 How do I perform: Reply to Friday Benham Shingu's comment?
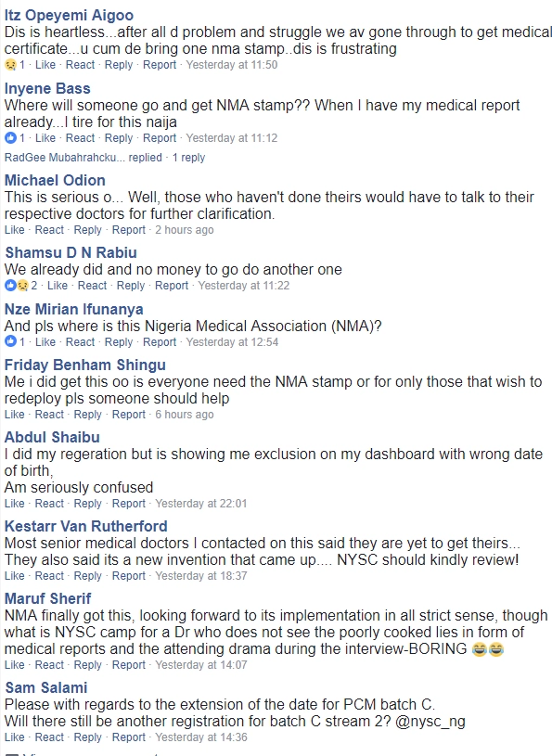88,415
